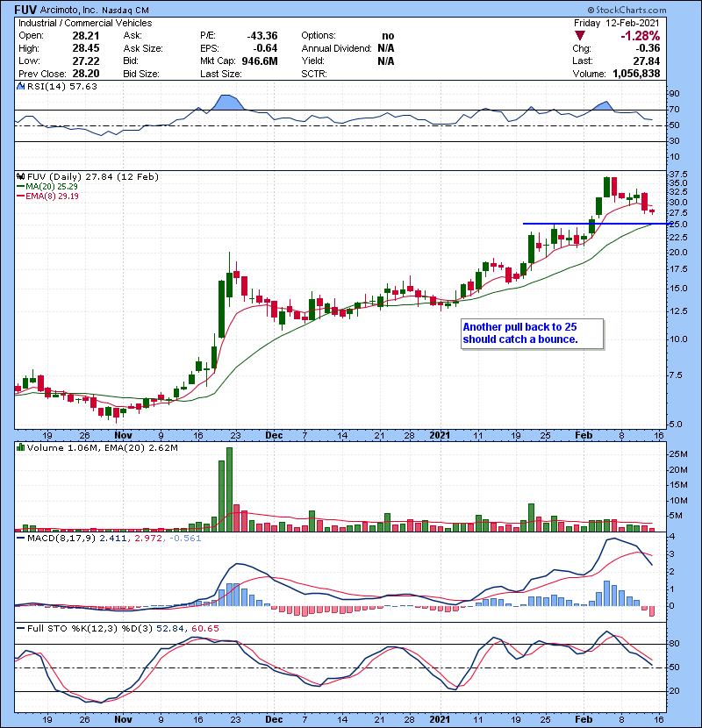Click the Low value 27.22

(x=86, y=61)
